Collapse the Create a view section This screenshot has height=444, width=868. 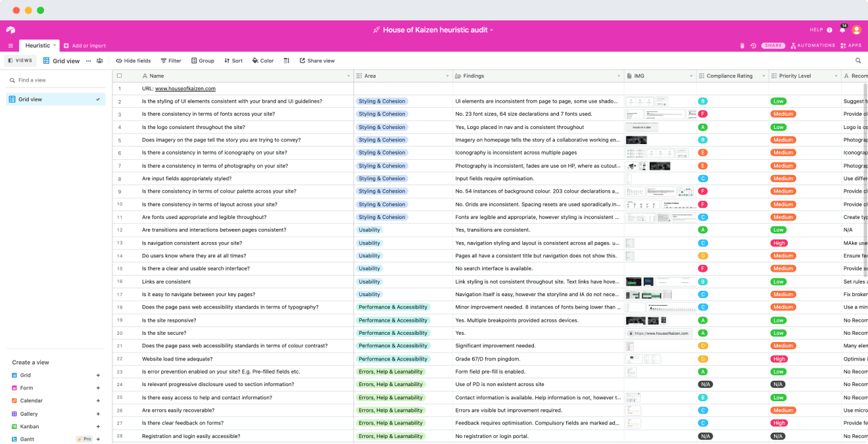30,362
